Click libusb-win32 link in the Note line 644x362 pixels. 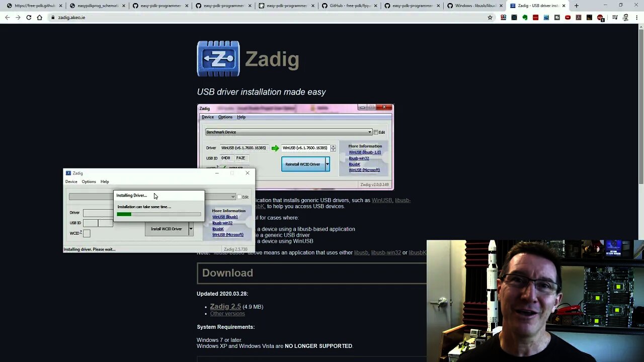click(386, 252)
